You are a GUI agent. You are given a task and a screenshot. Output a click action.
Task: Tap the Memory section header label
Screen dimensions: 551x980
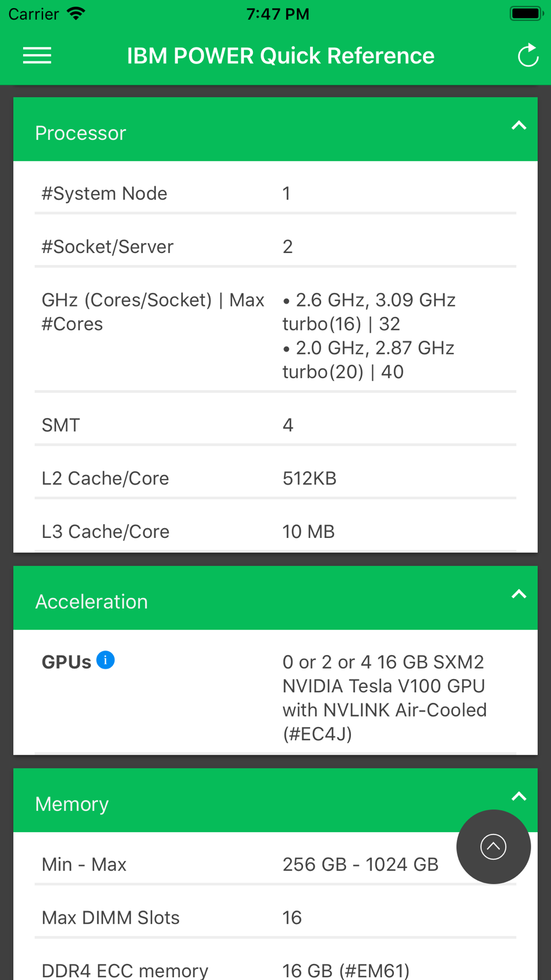coord(72,804)
